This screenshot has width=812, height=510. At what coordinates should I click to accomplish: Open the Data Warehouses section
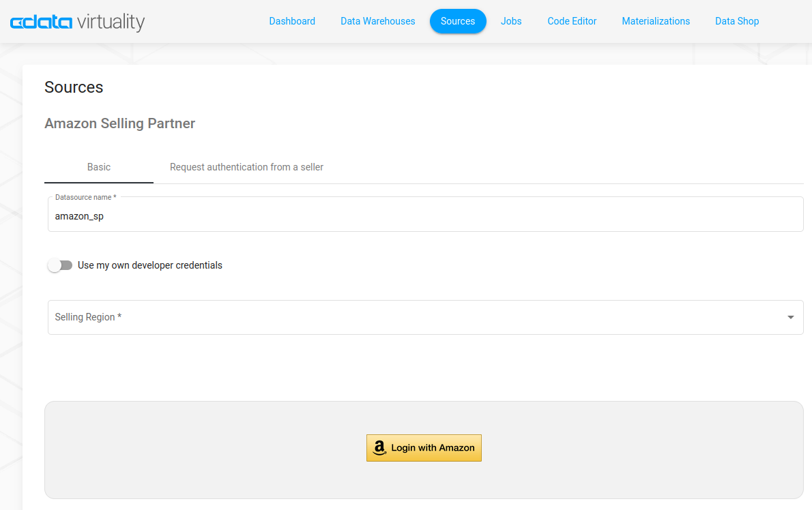pos(377,21)
